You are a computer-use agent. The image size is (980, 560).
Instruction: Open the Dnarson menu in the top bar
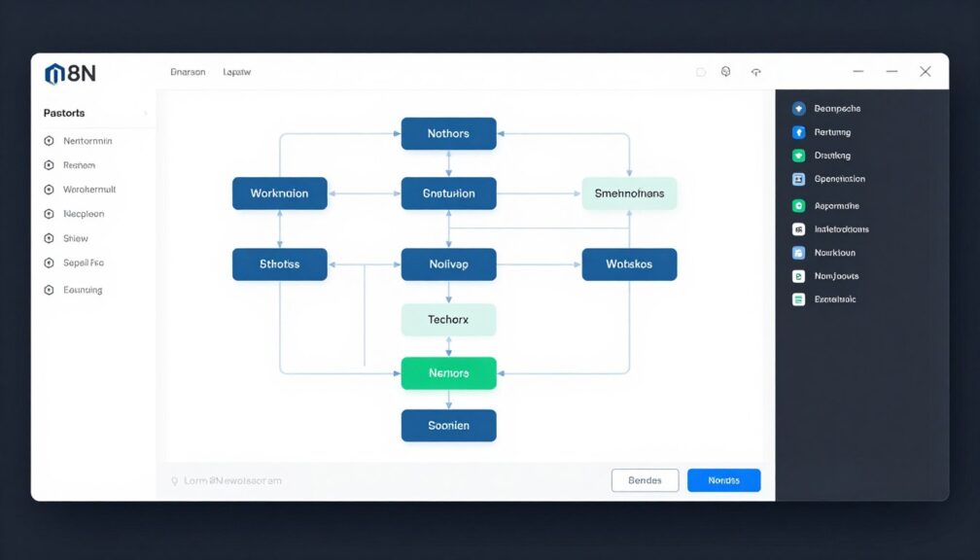188,71
